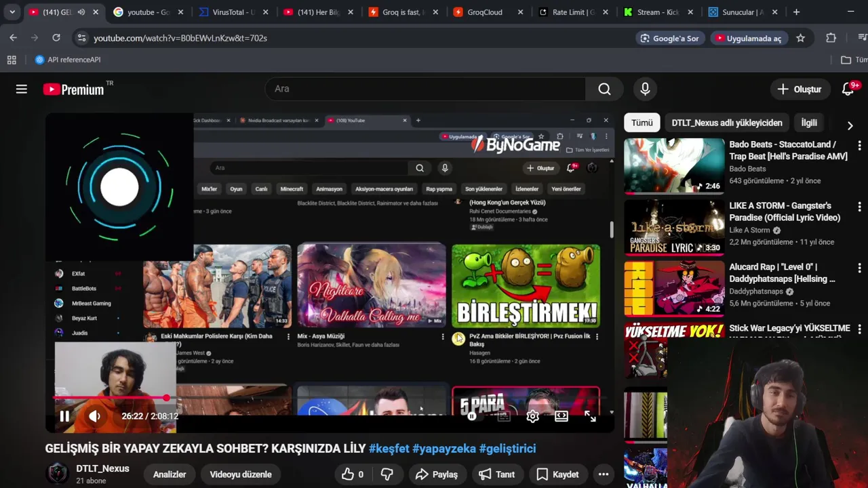Click the youtube.com URL in address bar
This screenshot has height=488, width=868.
pyautogui.click(x=180, y=38)
